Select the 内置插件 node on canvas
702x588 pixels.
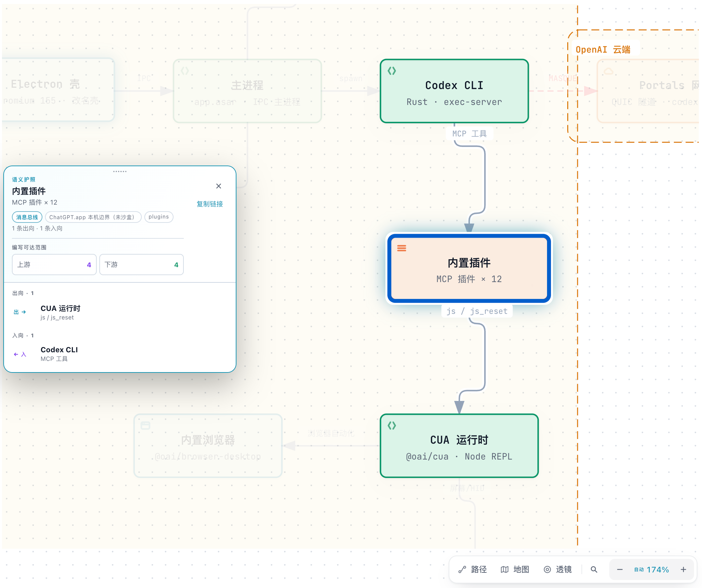coord(469,269)
